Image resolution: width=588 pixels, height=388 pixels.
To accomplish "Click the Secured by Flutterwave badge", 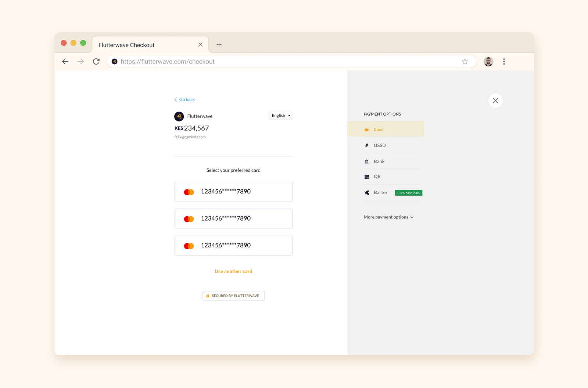I will pyautogui.click(x=233, y=296).
